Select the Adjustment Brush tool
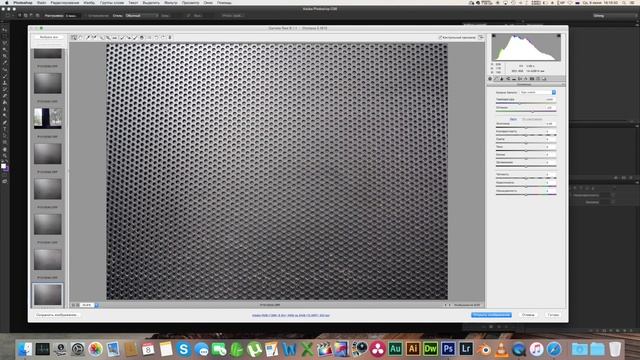640x360 pixels. tap(135, 38)
